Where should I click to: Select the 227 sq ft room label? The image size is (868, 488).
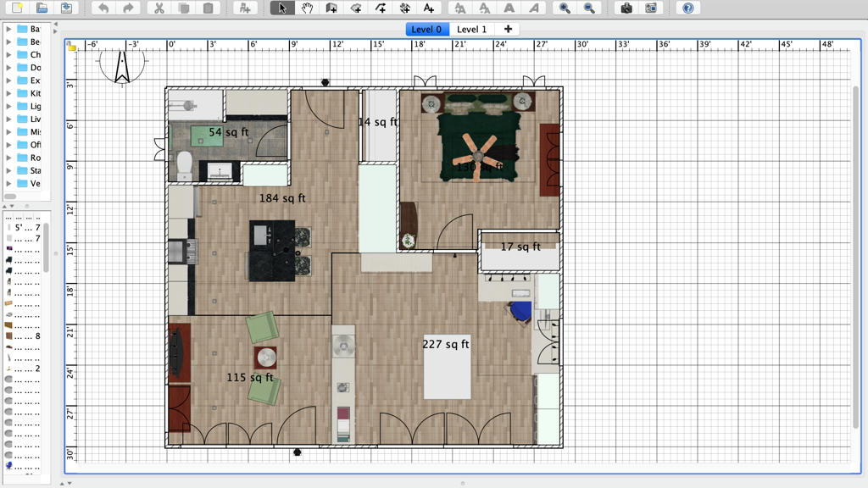pyautogui.click(x=446, y=344)
